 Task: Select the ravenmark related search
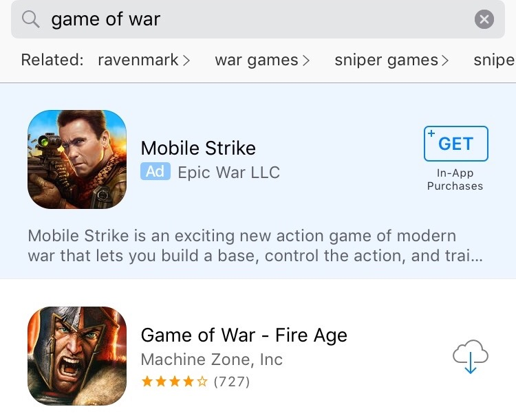(x=138, y=60)
